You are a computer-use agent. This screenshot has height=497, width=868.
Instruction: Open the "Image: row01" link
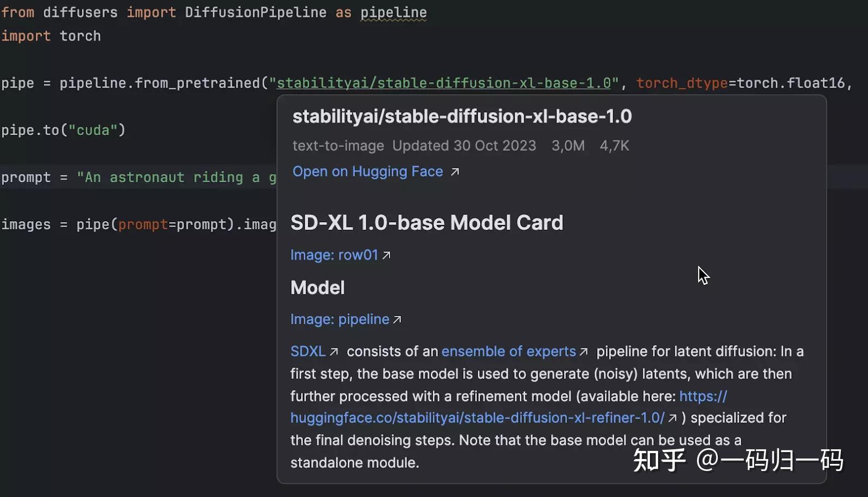pos(334,254)
